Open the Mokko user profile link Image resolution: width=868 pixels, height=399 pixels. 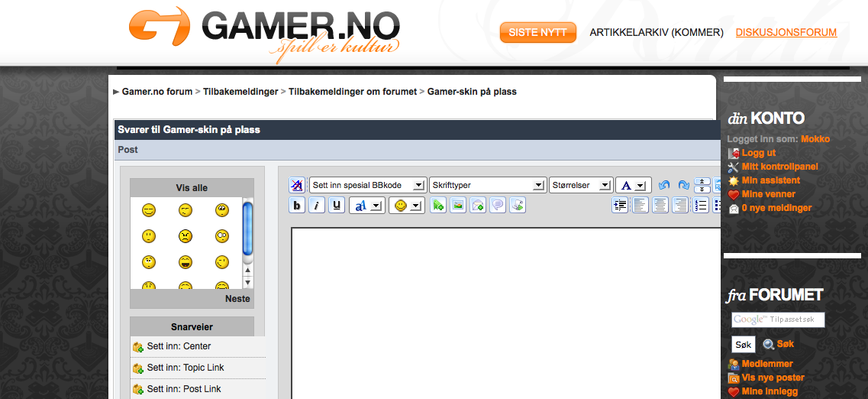(x=815, y=138)
